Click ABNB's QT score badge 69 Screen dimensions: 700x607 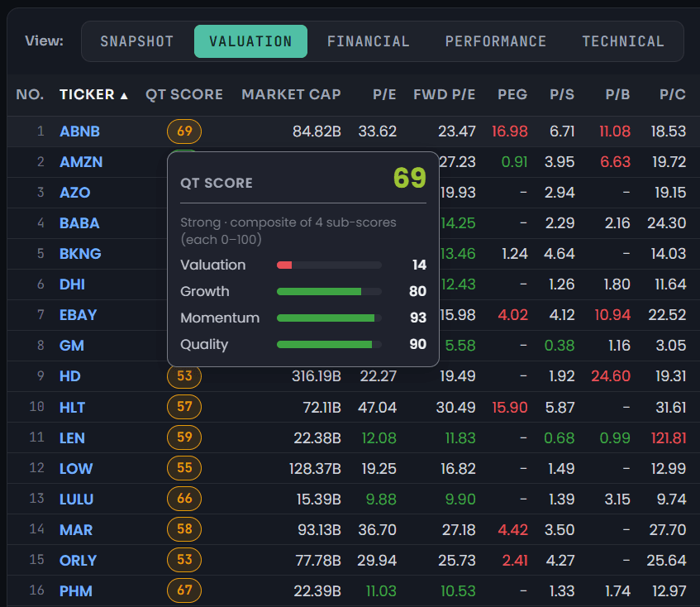point(184,131)
